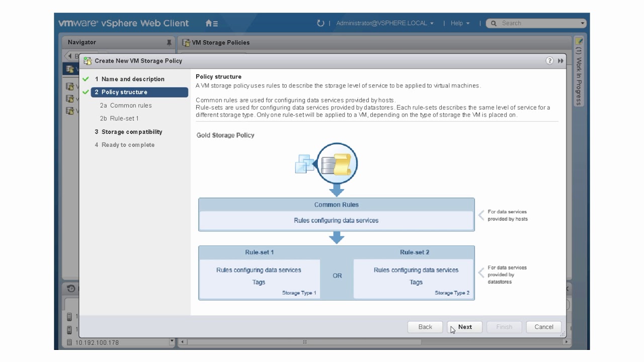Click the magnifier icon in Search box
This screenshot has height=362, width=644.
tap(494, 23)
